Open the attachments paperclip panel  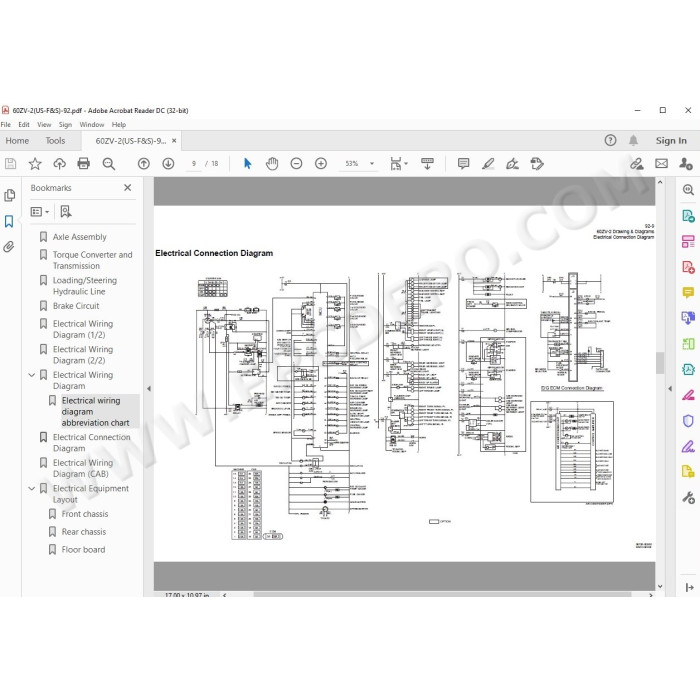pyautogui.click(x=9, y=246)
